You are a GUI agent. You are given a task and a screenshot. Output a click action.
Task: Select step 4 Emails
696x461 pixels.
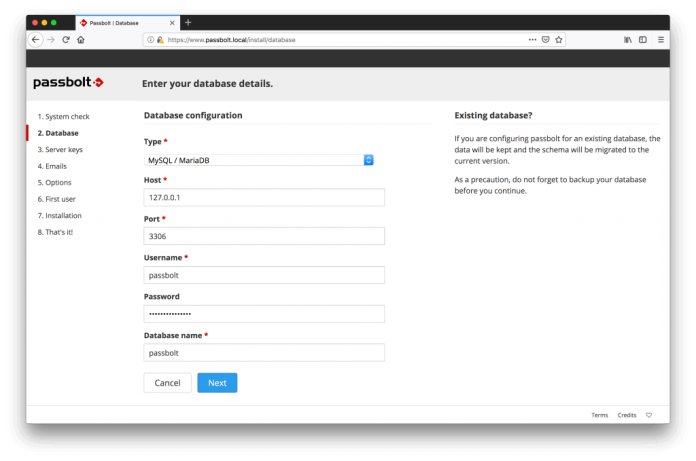click(52, 166)
